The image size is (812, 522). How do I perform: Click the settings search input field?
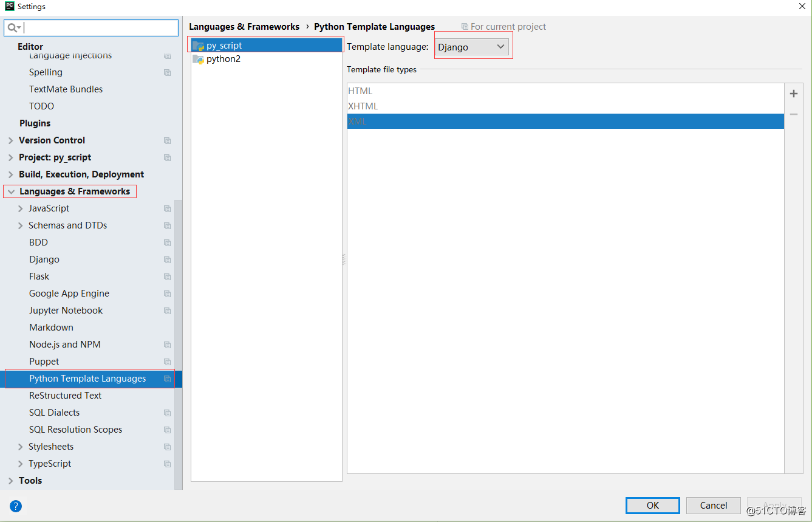click(91, 27)
